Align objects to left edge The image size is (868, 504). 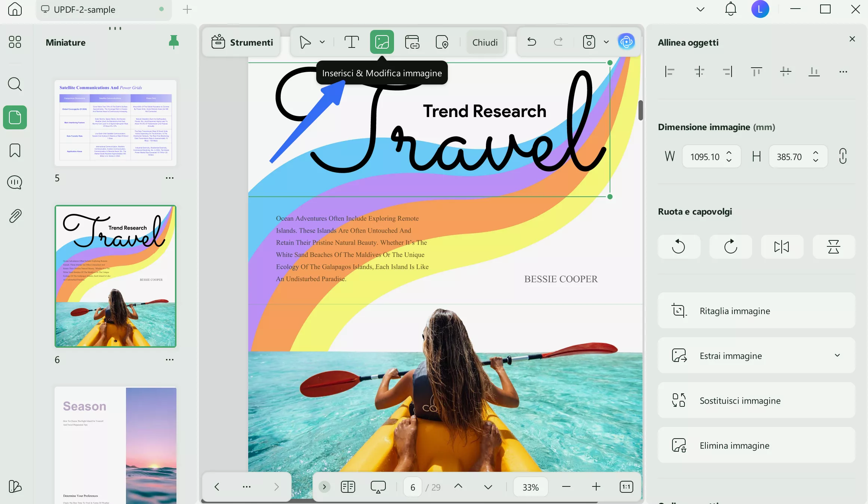[x=670, y=71]
